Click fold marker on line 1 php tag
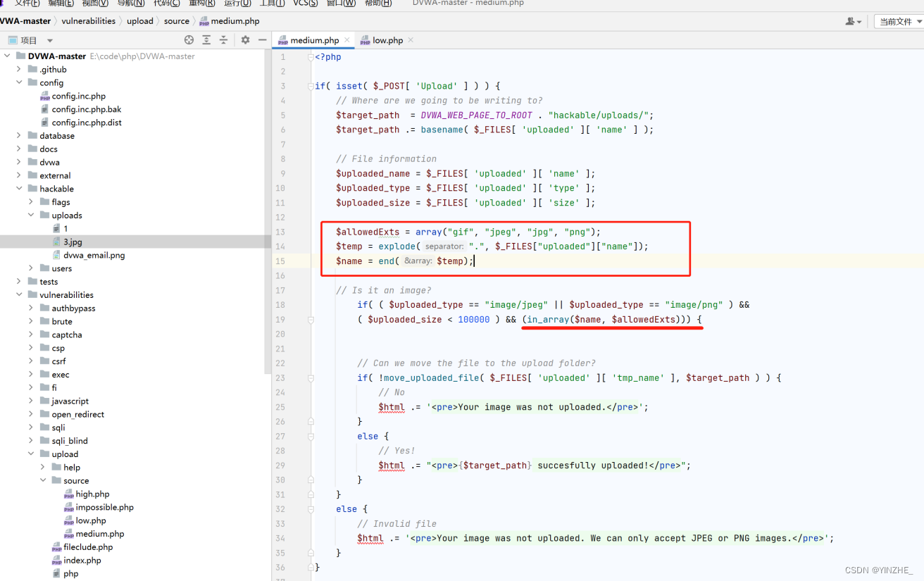924x581 pixels. (x=311, y=57)
